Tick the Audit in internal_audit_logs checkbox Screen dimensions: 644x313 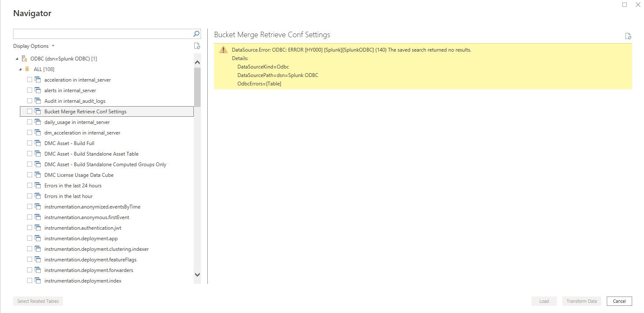pos(30,101)
